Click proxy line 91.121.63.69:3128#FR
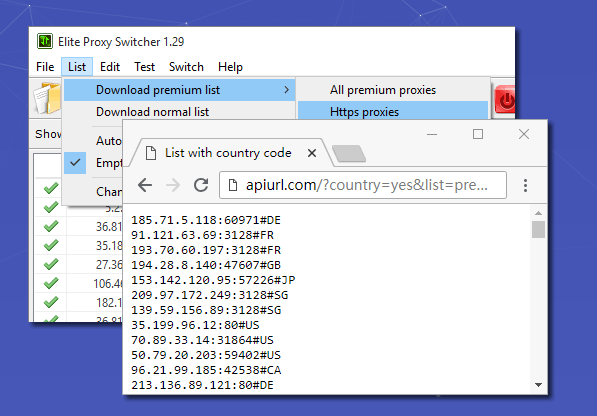 (x=203, y=235)
